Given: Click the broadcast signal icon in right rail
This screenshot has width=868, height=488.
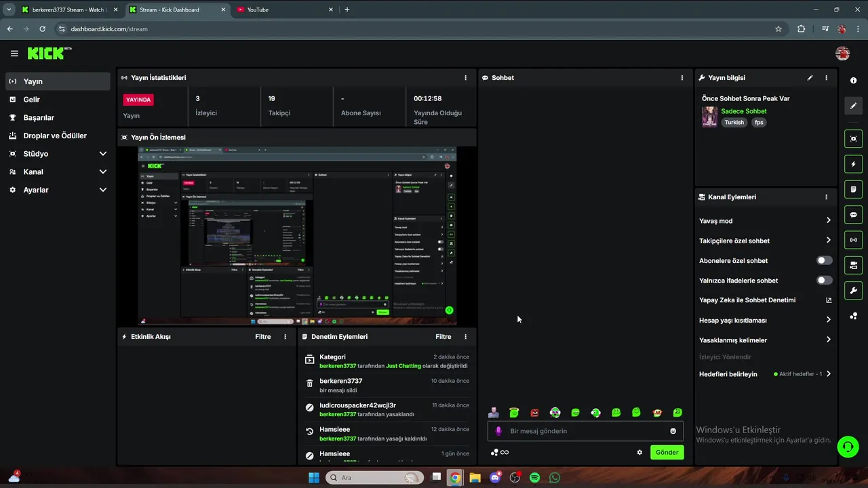Looking at the screenshot, I should [x=853, y=240].
